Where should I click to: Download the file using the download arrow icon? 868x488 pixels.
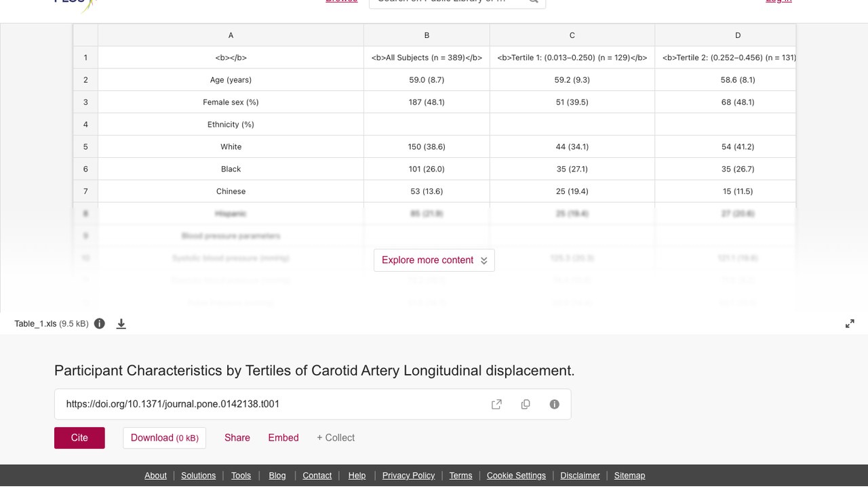[x=121, y=323]
